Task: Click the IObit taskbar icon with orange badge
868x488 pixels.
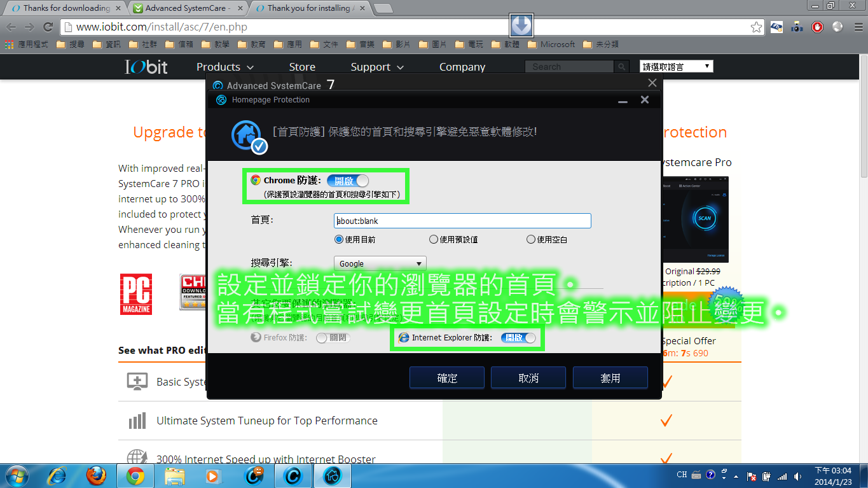Action: [x=254, y=475]
